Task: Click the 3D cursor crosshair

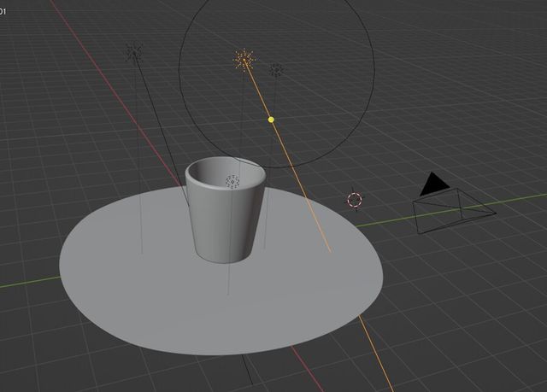Action: coord(355,200)
